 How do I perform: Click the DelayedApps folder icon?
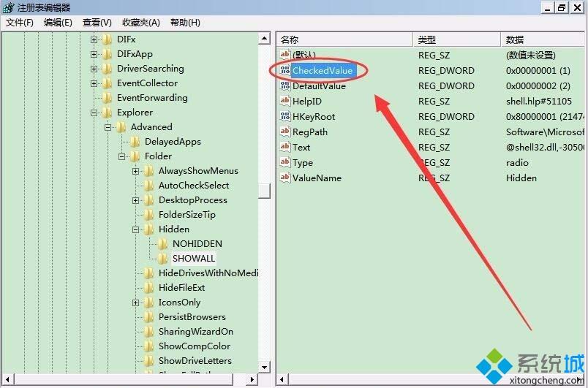coord(135,142)
